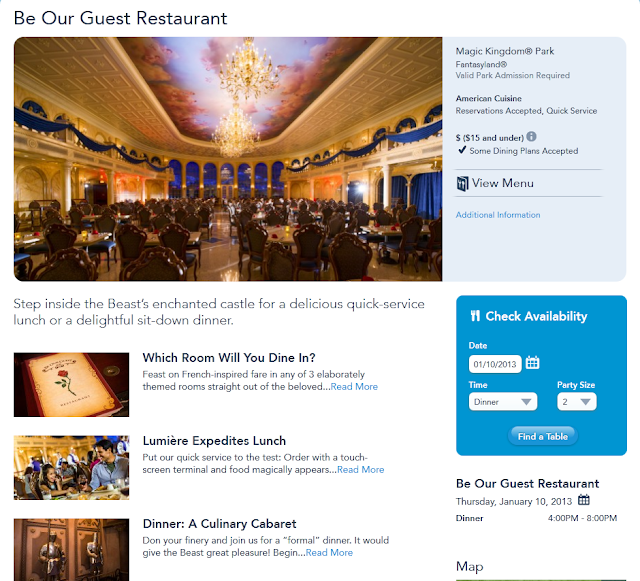Image resolution: width=640 pixels, height=581 pixels.
Task: Open the View Menu link
Action: pos(502,183)
